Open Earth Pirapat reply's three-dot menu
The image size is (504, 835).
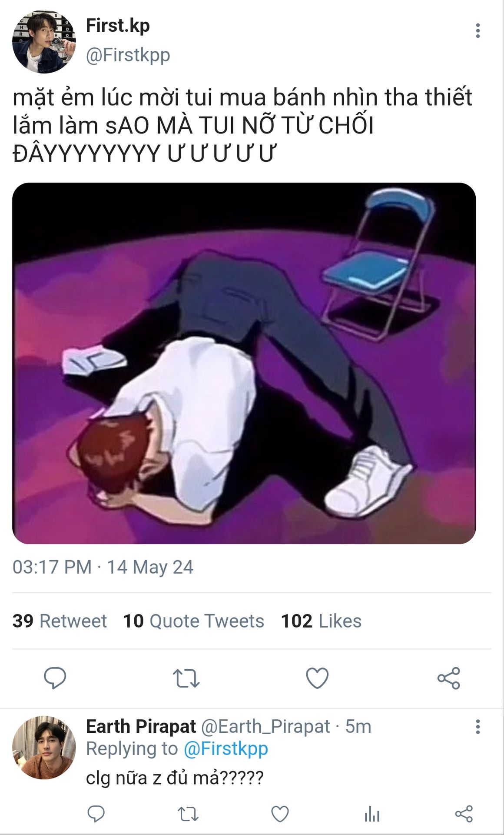(478, 727)
